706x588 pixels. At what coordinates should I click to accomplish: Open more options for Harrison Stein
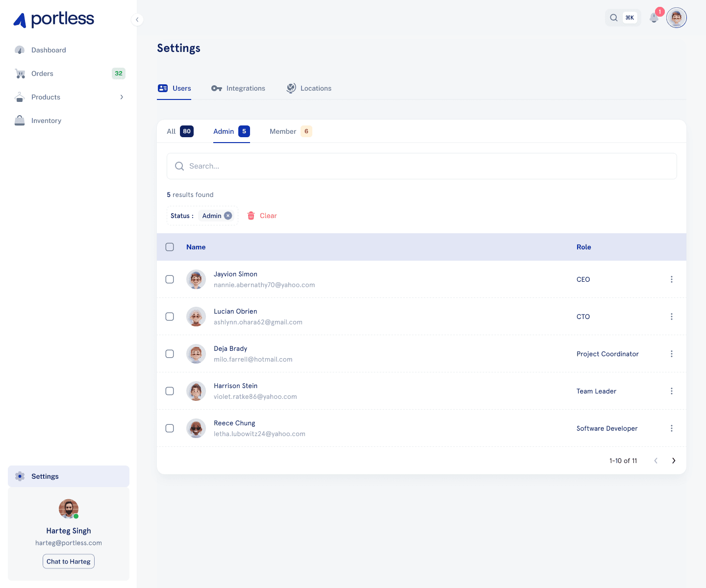pyautogui.click(x=672, y=391)
